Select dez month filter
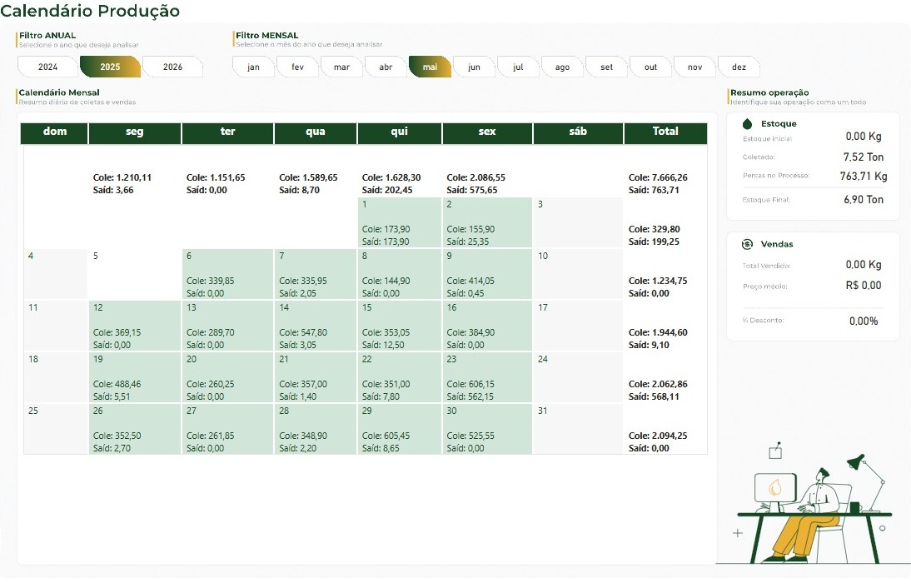This screenshot has height=588, width=911. pyautogui.click(x=739, y=67)
